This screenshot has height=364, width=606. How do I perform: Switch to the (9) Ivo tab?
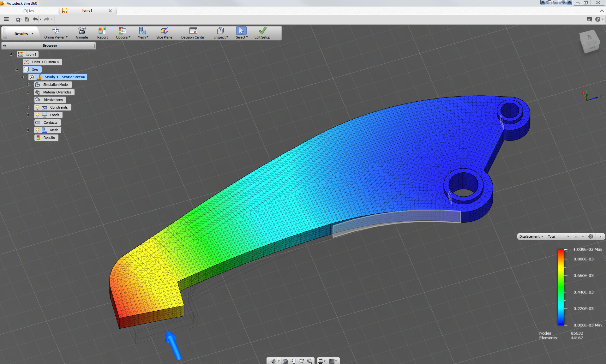click(x=28, y=11)
